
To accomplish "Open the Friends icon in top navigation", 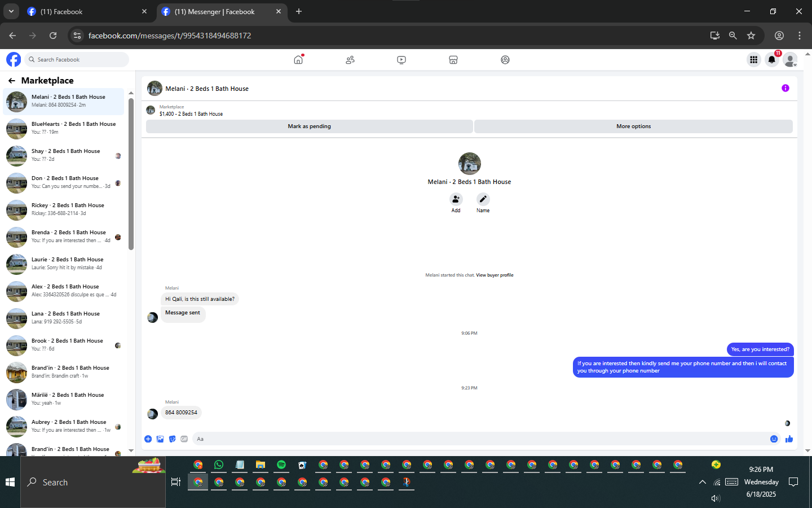I will [350, 59].
